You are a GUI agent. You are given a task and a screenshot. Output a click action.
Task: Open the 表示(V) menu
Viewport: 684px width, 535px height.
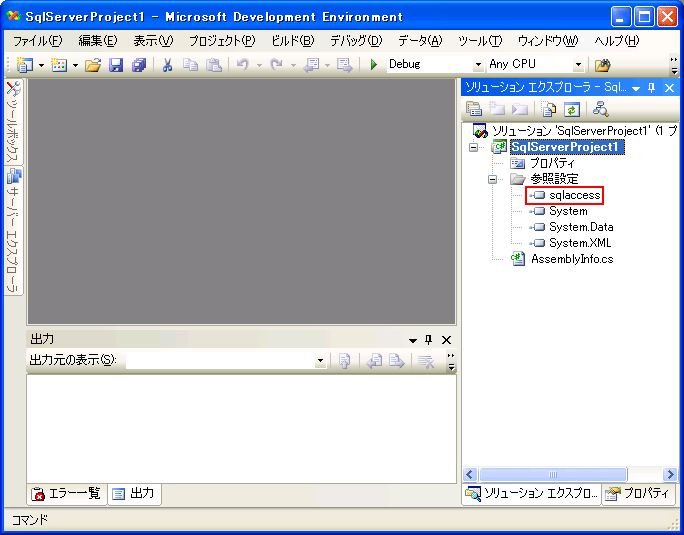coord(153,41)
